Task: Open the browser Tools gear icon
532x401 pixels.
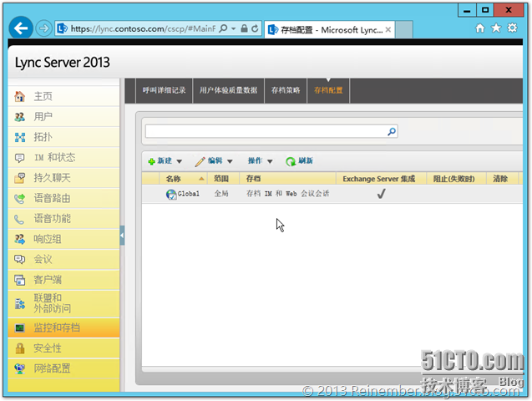Action: (x=512, y=28)
